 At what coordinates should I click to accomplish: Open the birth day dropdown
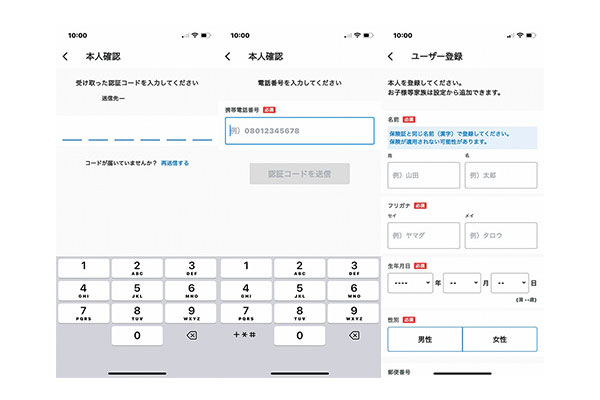pos(509,283)
